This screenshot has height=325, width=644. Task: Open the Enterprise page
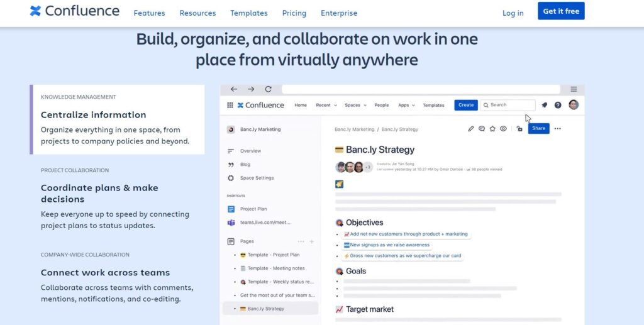(x=339, y=13)
